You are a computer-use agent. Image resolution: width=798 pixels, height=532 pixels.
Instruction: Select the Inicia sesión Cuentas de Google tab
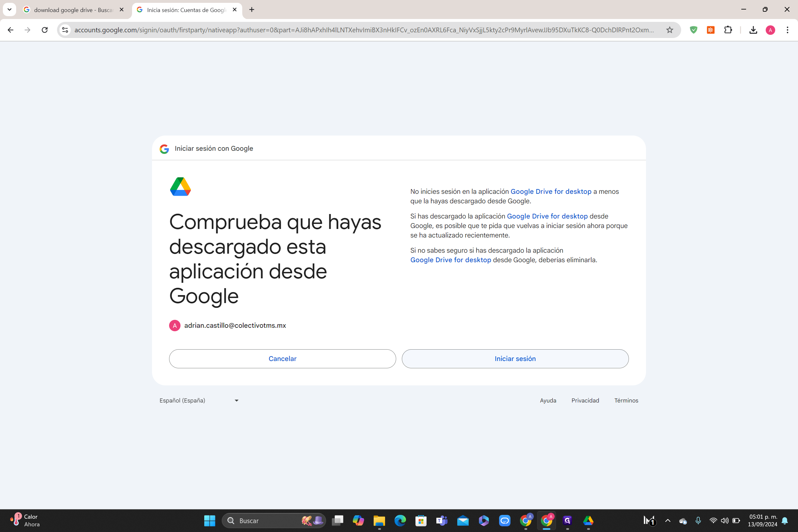186,10
